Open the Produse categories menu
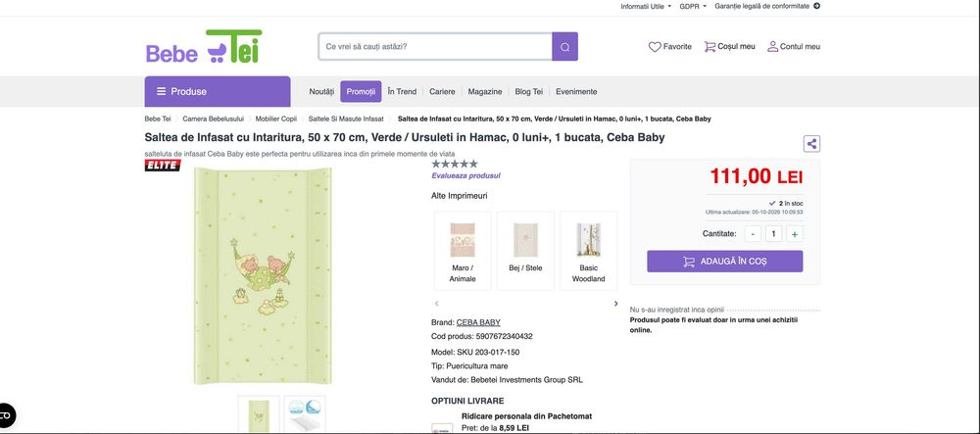This screenshot has height=434, width=980. [x=218, y=91]
